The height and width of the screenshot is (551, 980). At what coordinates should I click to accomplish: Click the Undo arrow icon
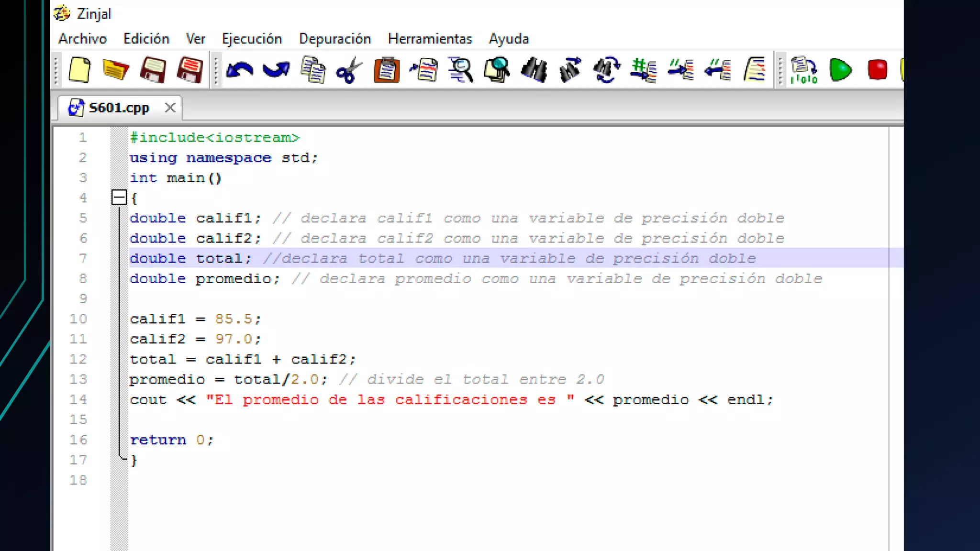click(240, 70)
